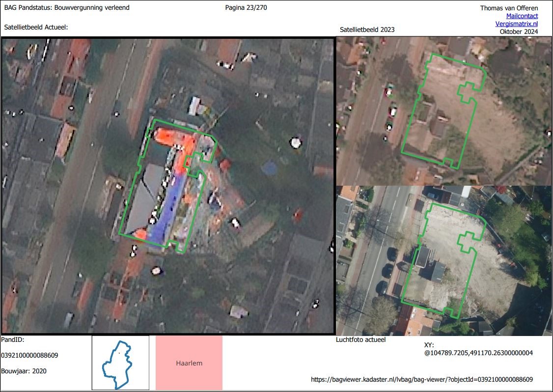Click the pink Haarlem box
The height and width of the screenshot is (392, 553).
click(x=189, y=363)
